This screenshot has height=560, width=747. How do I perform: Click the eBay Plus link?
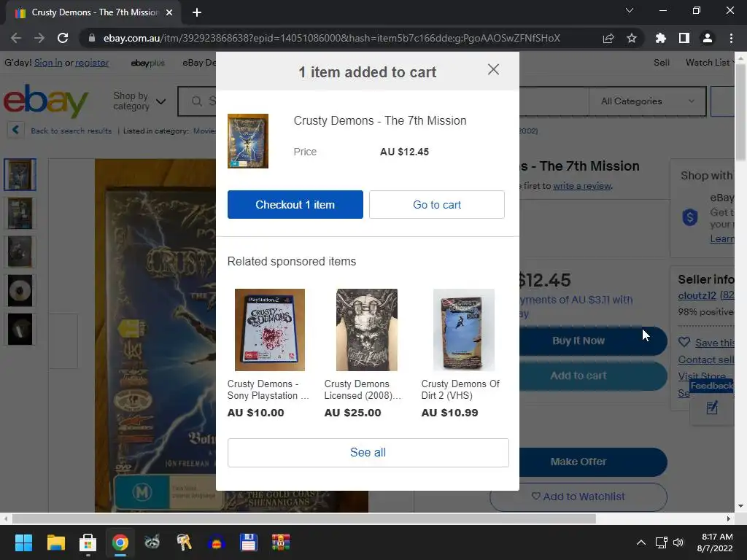147,63
